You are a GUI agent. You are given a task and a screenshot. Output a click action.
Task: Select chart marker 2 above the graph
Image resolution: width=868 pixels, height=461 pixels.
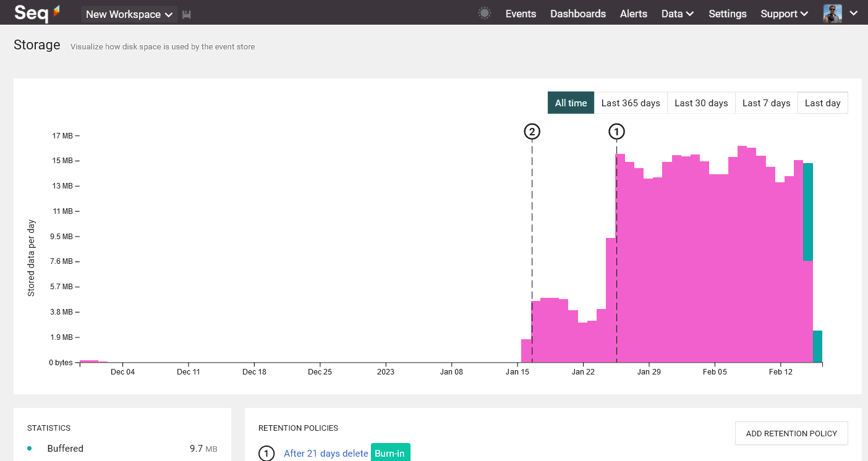[x=532, y=132]
